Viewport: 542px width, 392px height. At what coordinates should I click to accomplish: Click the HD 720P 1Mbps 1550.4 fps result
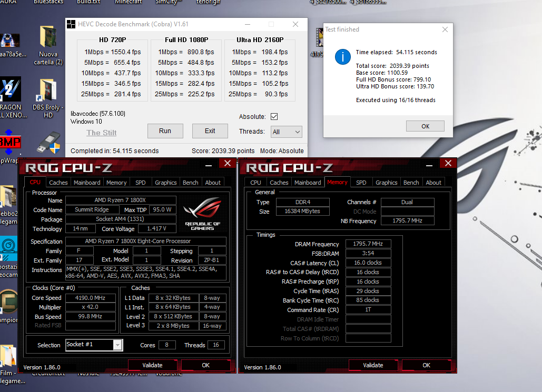click(112, 52)
